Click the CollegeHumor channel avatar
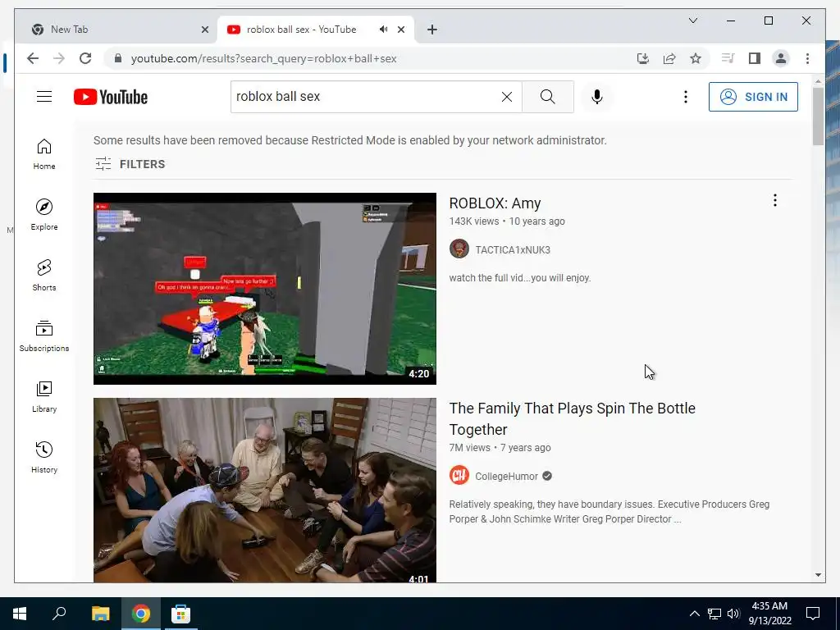840x630 pixels. point(459,475)
